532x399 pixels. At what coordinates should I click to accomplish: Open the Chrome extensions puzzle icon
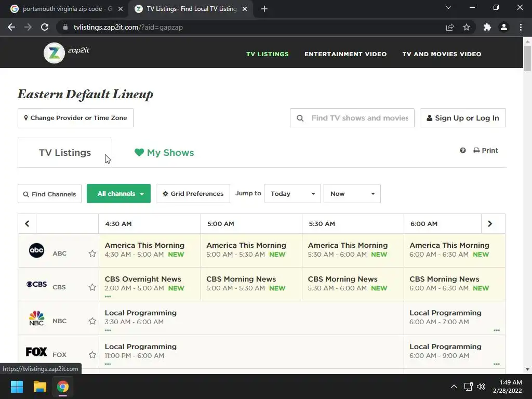487,27
